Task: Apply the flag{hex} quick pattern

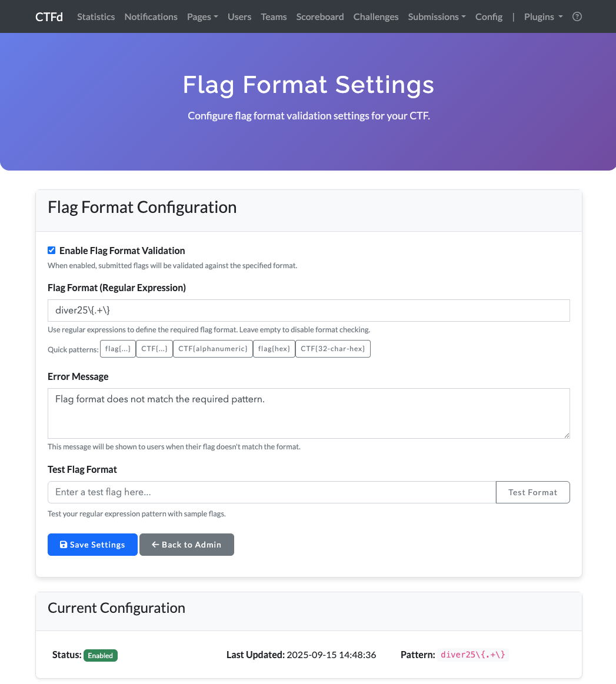Action: pyautogui.click(x=274, y=349)
